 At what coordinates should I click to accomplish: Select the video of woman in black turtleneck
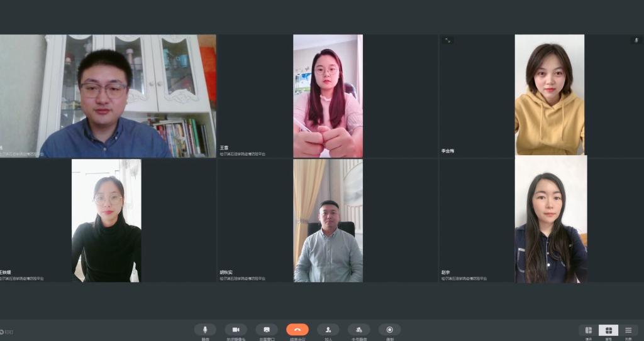[x=106, y=220]
